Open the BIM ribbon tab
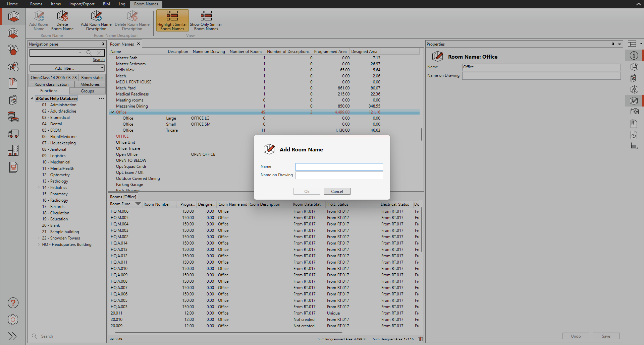Viewport: 644px width, 345px height. click(106, 4)
